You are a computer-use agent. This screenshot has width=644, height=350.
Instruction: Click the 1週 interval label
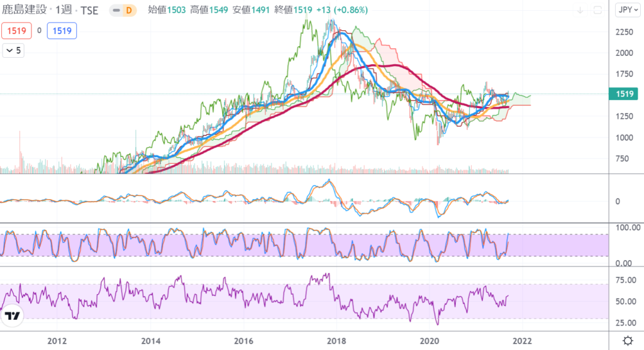(x=64, y=10)
